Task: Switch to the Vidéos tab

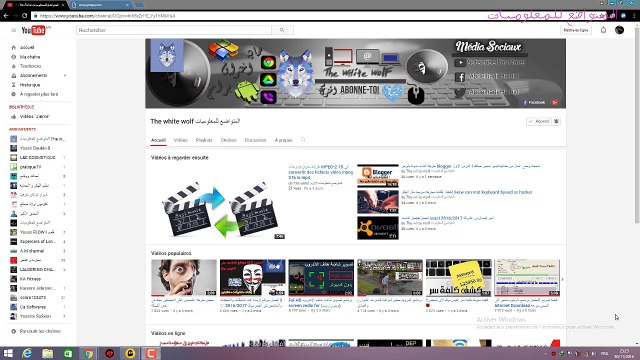Action: tap(180, 140)
